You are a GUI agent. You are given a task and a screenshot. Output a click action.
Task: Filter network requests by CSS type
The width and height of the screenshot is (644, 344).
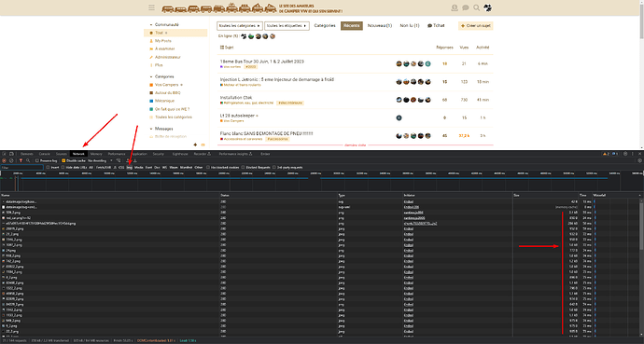point(121,167)
